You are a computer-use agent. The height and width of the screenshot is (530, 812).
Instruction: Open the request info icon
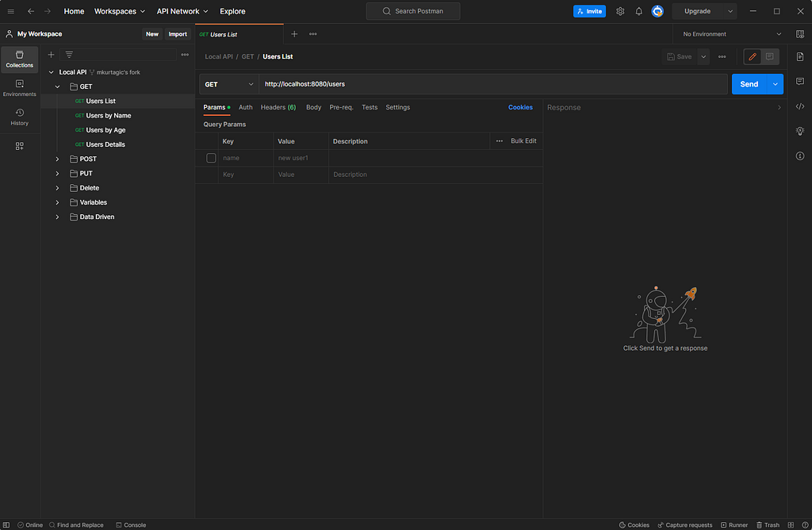[x=800, y=156]
